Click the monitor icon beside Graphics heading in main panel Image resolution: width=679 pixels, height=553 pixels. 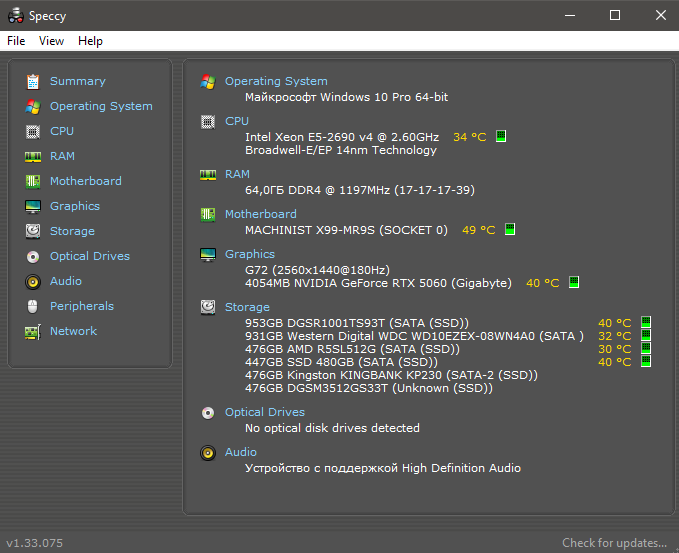[208, 255]
